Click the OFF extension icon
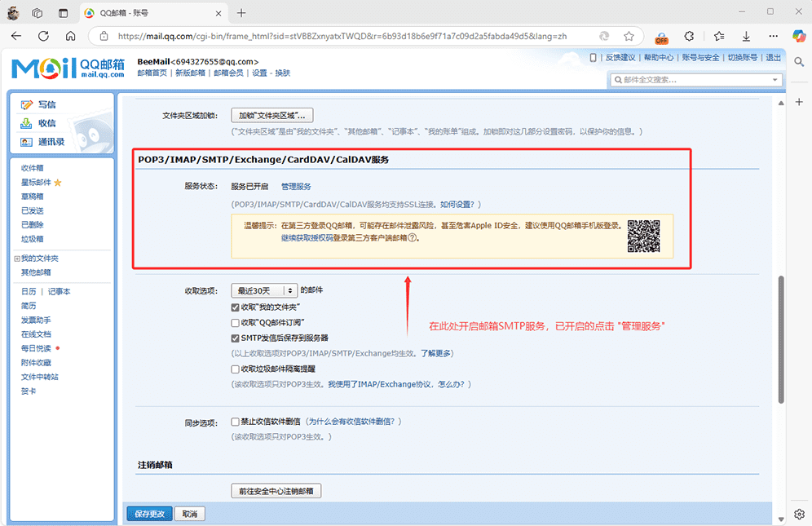The height and width of the screenshot is (526, 812). click(x=661, y=37)
